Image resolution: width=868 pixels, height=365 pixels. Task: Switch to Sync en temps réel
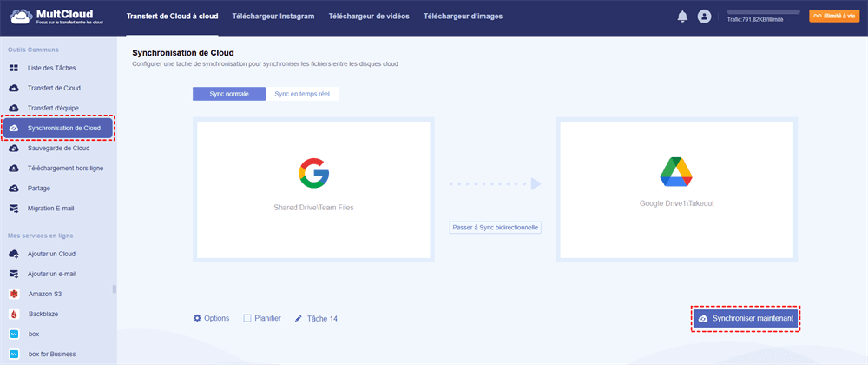coord(302,94)
